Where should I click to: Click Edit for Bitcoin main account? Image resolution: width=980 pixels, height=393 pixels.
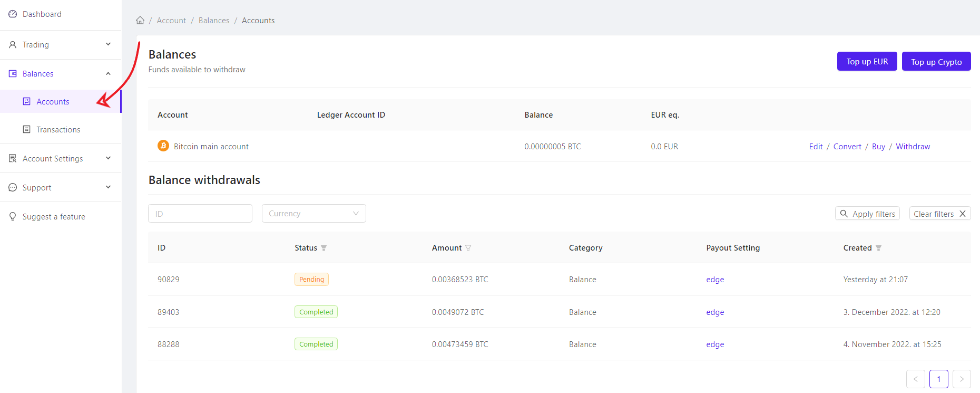[816, 147]
